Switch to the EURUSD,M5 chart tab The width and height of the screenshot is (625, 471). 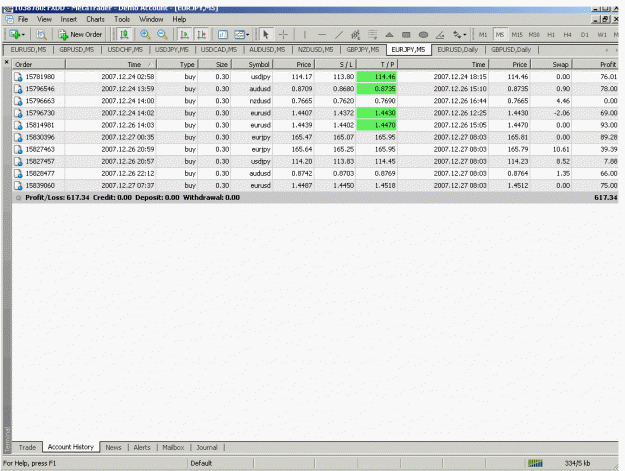click(28, 50)
